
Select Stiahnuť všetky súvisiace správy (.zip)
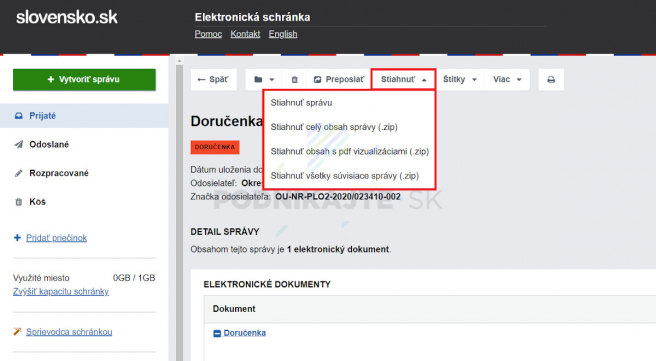coord(349,176)
